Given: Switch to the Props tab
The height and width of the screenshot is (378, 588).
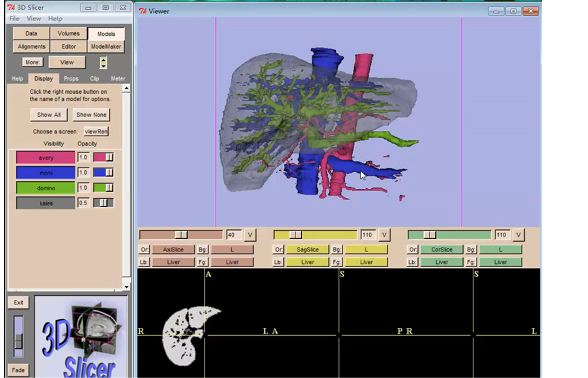Looking at the screenshot, I should [x=71, y=79].
